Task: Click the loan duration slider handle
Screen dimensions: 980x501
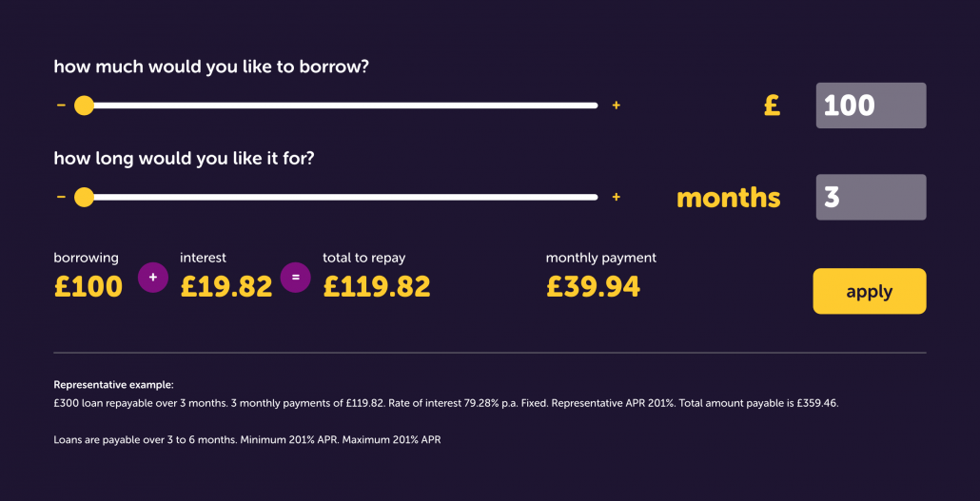Action: [84, 198]
